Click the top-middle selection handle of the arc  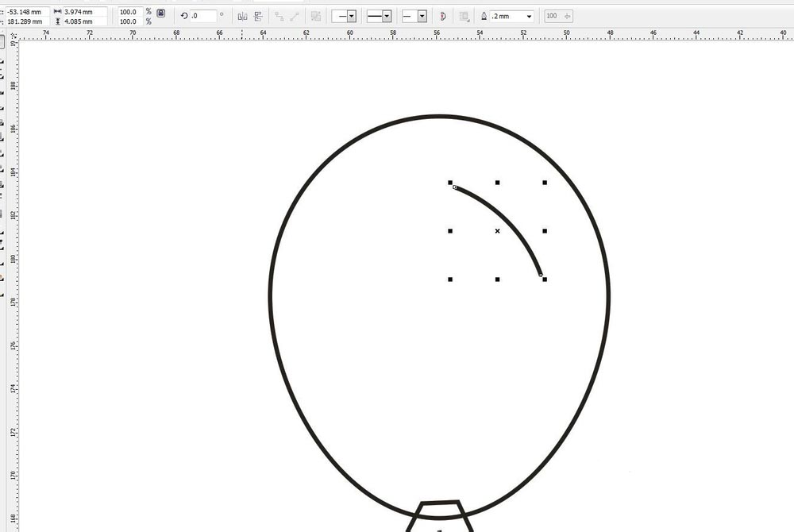497,183
